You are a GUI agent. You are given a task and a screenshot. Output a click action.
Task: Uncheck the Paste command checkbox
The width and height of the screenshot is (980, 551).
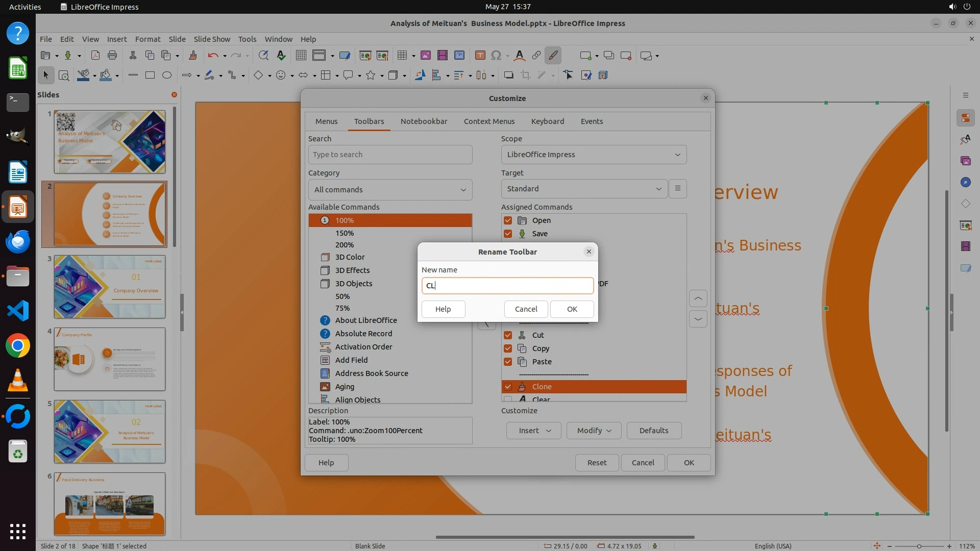pos(508,362)
